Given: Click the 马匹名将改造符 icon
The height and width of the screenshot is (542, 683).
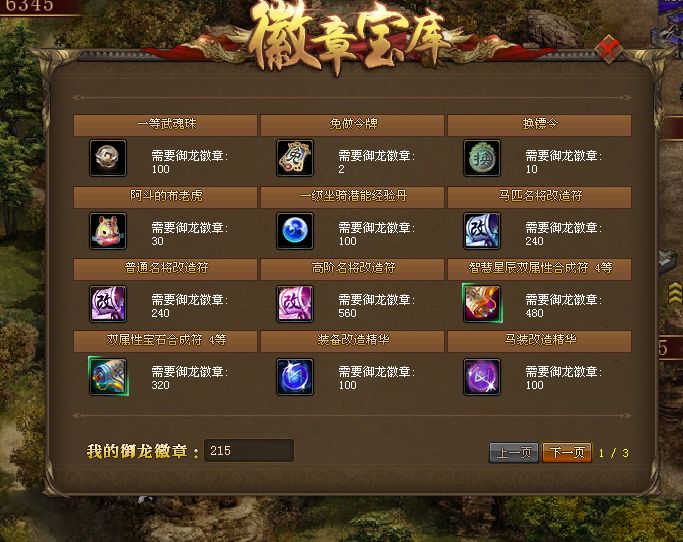Looking at the screenshot, I should pyautogui.click(x=482, y=230).
